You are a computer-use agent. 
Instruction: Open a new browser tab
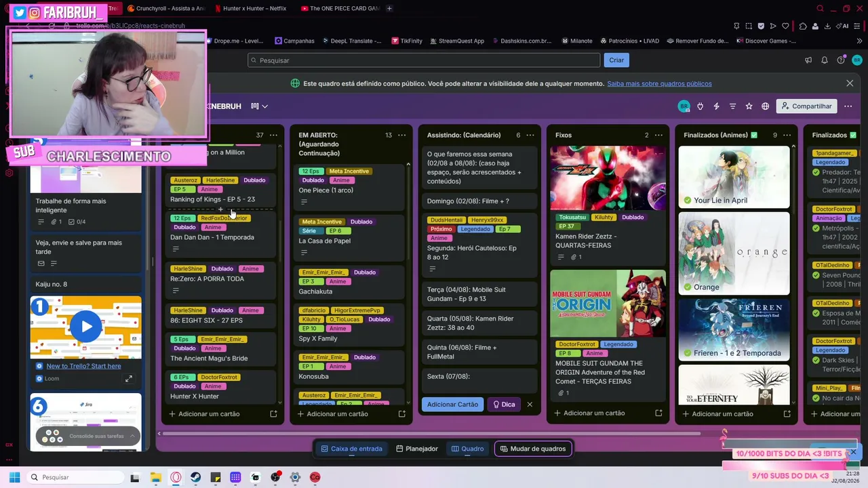tap(389, 9)
